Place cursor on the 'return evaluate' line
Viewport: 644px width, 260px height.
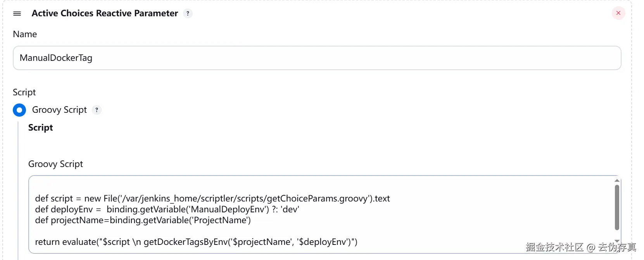click(196, 242)
